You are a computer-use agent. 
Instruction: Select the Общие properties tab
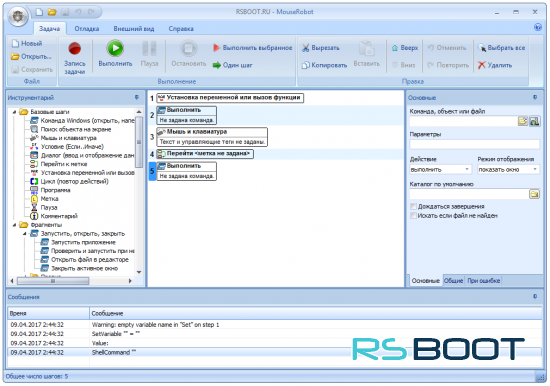click(x=454, y=281)
